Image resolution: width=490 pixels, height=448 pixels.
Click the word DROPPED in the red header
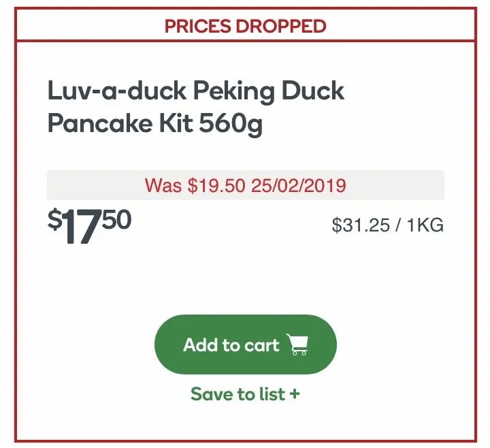(280, 26)
